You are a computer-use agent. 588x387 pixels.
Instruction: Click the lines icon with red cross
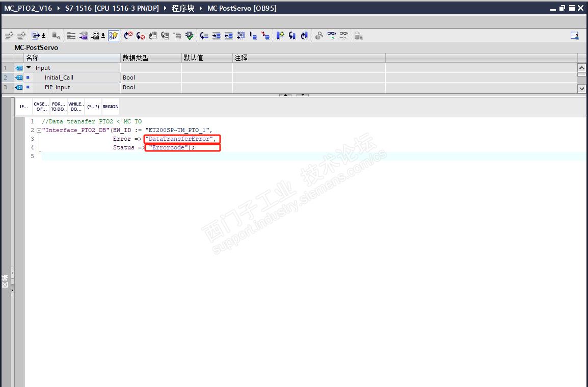[265, 36]
